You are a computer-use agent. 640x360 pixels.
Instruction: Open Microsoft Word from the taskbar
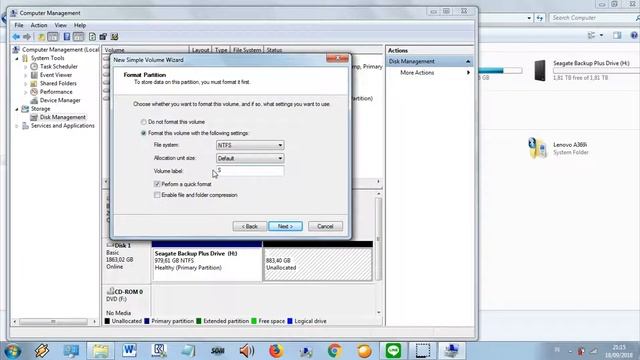coord(129,351)
